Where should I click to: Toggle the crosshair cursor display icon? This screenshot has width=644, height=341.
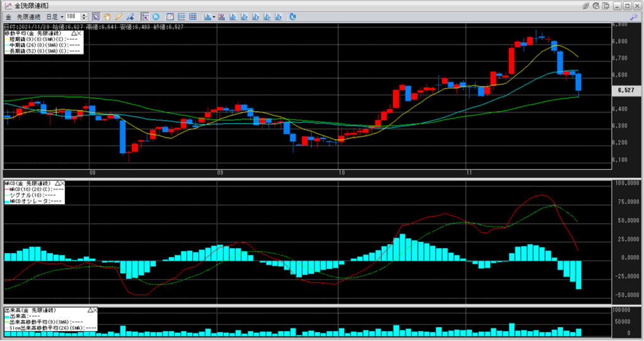[x=145, y=16]
